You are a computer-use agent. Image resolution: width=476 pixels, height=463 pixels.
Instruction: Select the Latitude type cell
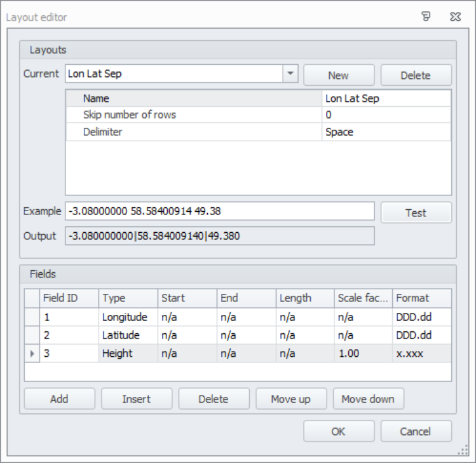pos(128,335)
